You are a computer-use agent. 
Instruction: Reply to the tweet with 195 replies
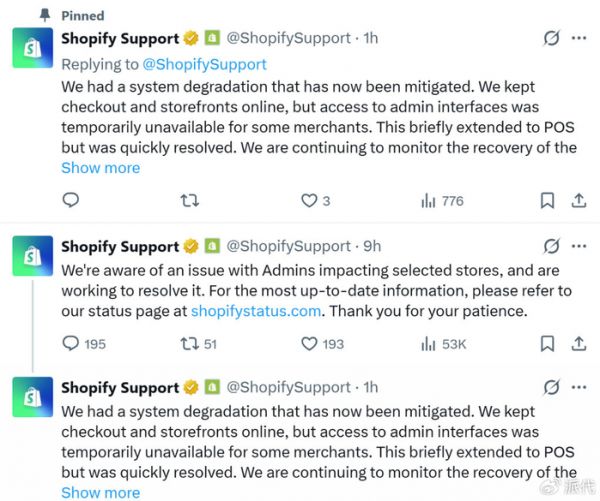[x=71, y=343]
